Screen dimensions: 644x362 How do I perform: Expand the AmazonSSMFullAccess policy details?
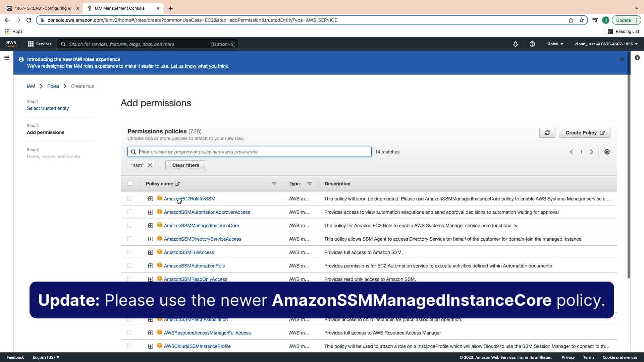click(x=151, y=252)
